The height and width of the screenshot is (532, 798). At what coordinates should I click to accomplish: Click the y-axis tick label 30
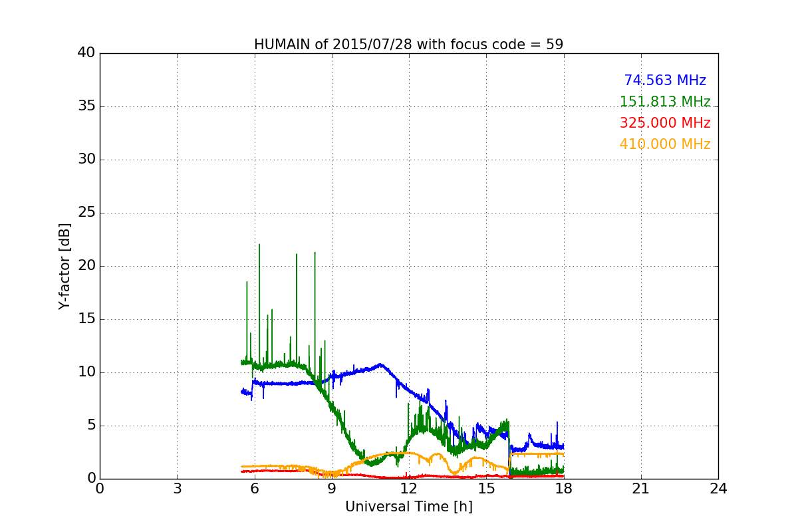tap(85, 160)
